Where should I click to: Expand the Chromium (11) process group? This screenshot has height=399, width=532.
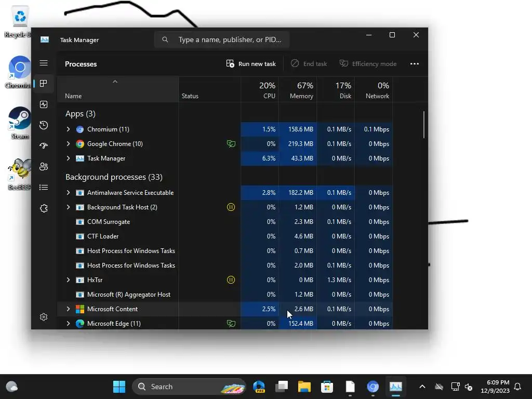coord(68,129)
